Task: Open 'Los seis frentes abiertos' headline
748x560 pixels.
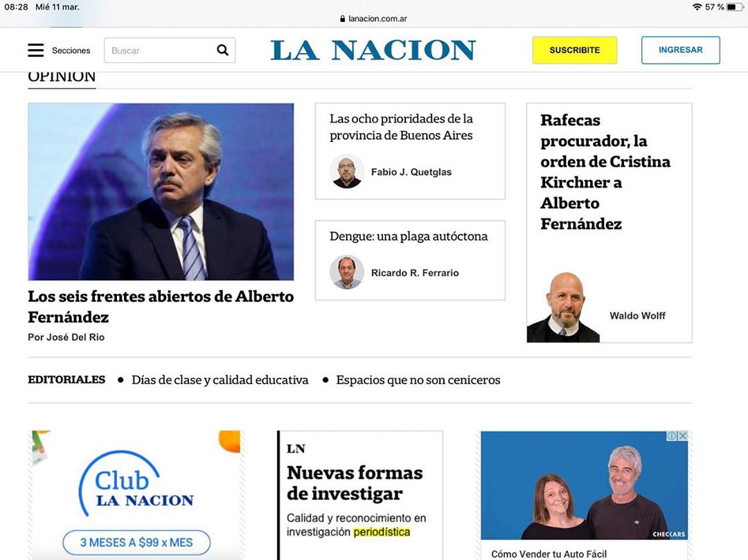Action: coord(161,307)
